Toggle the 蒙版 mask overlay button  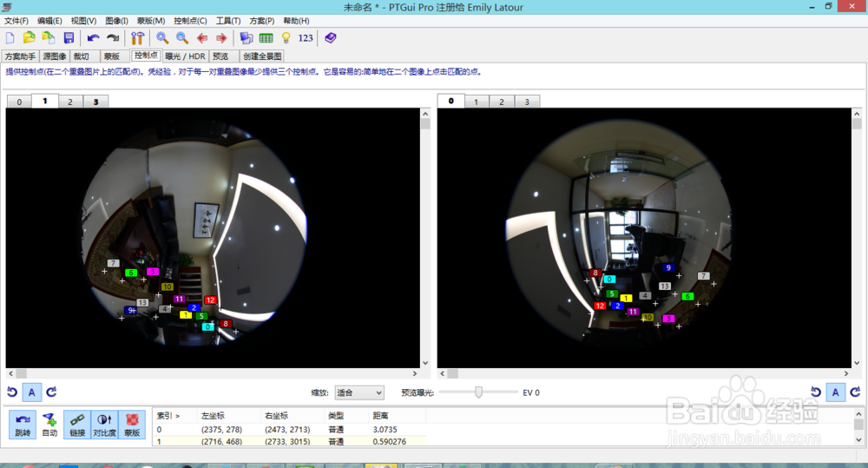(x=132, y=425)
